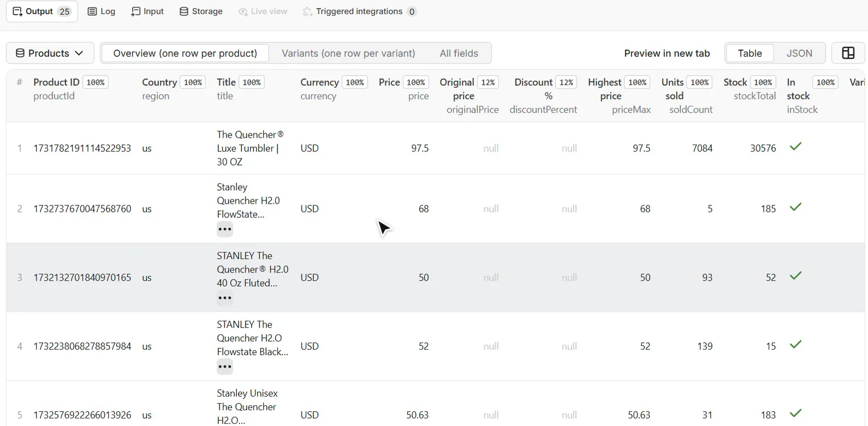Click product ID 1732238068278857984

tap(82, 347)
